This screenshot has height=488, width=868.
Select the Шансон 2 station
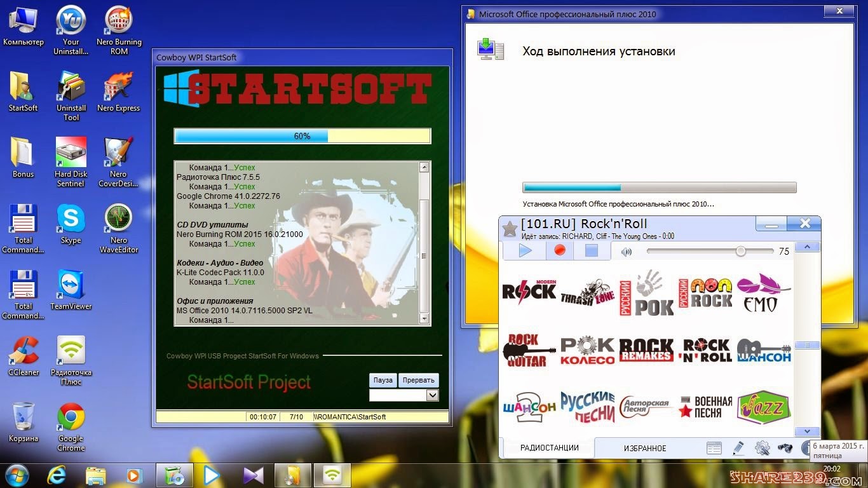tap(529, 407)
